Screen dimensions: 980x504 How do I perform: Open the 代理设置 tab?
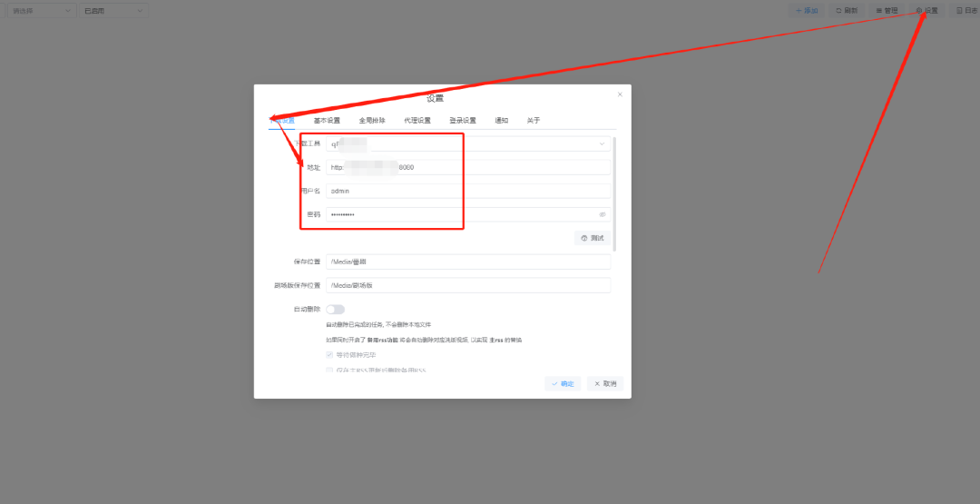coord(416,121)
